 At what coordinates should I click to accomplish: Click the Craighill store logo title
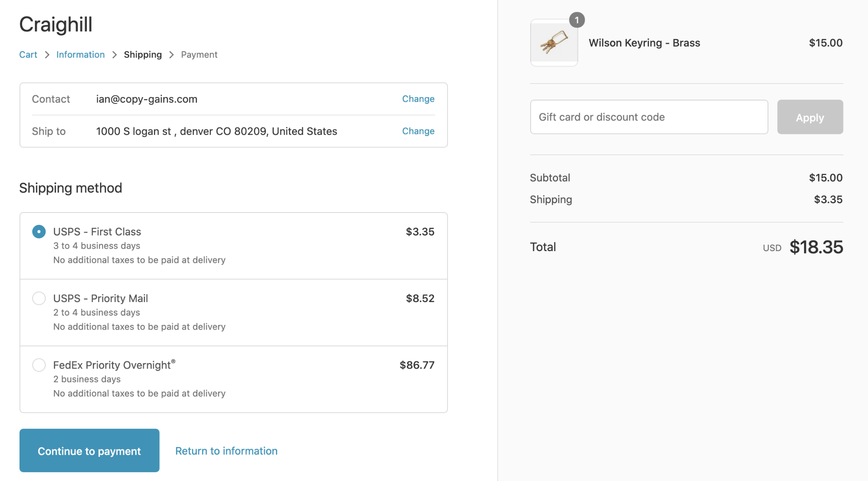pos(56,25)
